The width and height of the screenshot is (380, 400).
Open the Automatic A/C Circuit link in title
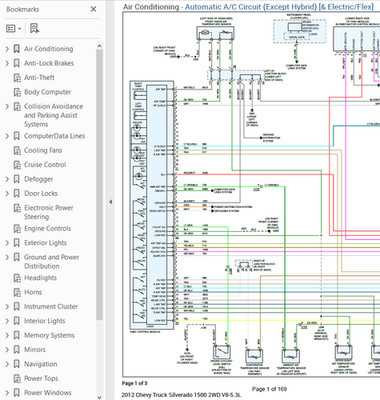click(279, 7)
